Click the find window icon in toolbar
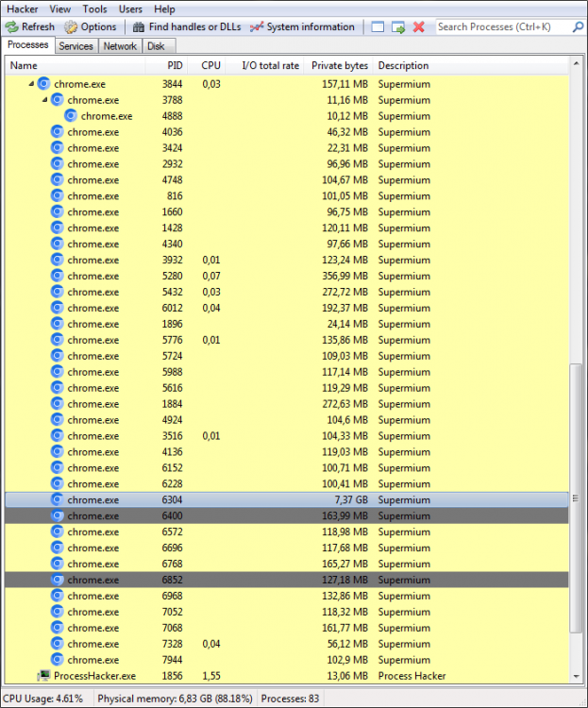Image resolution: width=588 pixels, height=708 pixels. tap(378, 27)
